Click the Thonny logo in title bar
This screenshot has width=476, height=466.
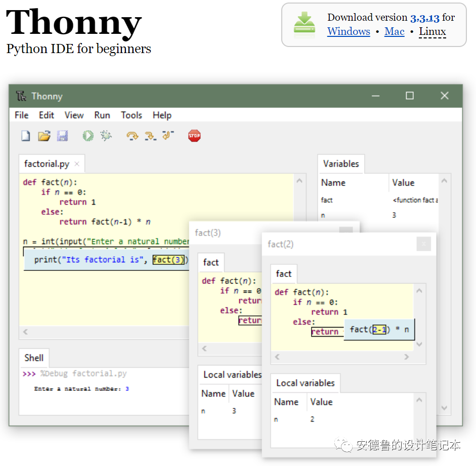click(x=21, y=96)
